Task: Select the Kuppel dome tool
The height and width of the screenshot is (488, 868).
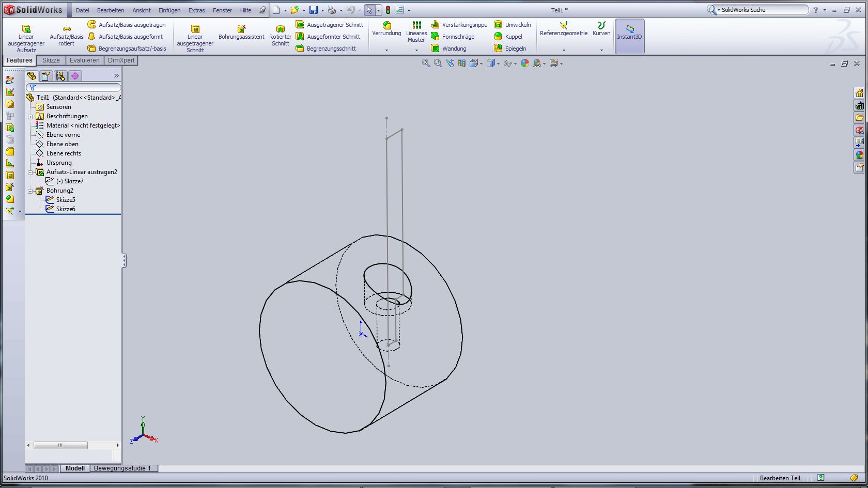Action: coord(498,37)
